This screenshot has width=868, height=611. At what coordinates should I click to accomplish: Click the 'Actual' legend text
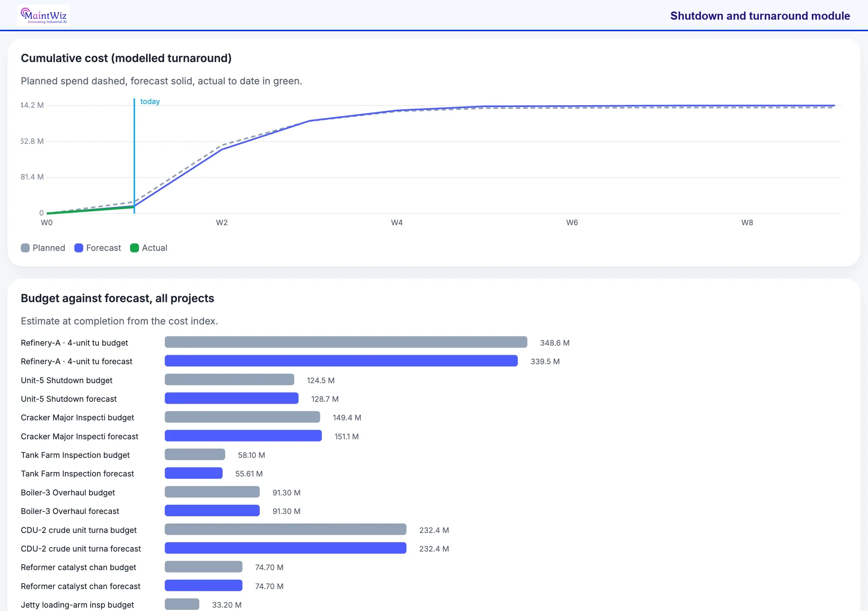coord(154,248)
